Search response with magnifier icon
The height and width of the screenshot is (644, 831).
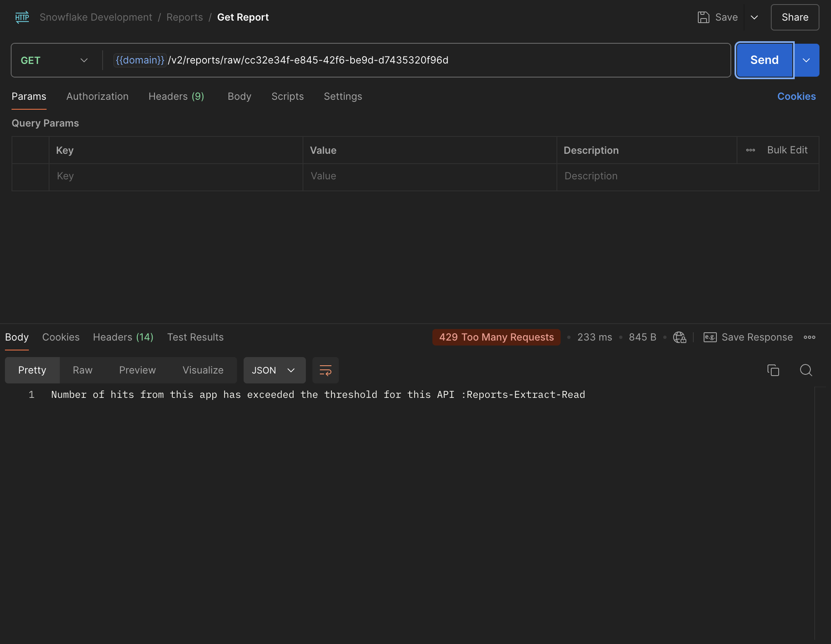coord(806,370)
